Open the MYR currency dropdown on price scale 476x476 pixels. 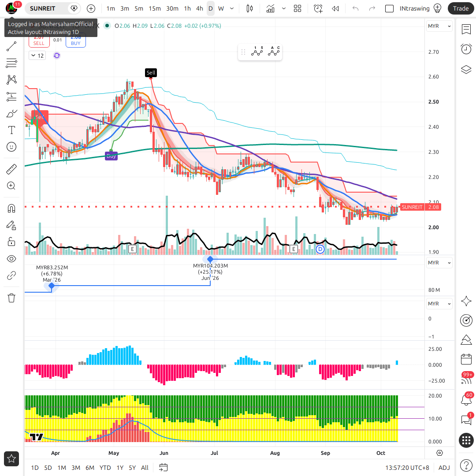[x=439, y=26]
